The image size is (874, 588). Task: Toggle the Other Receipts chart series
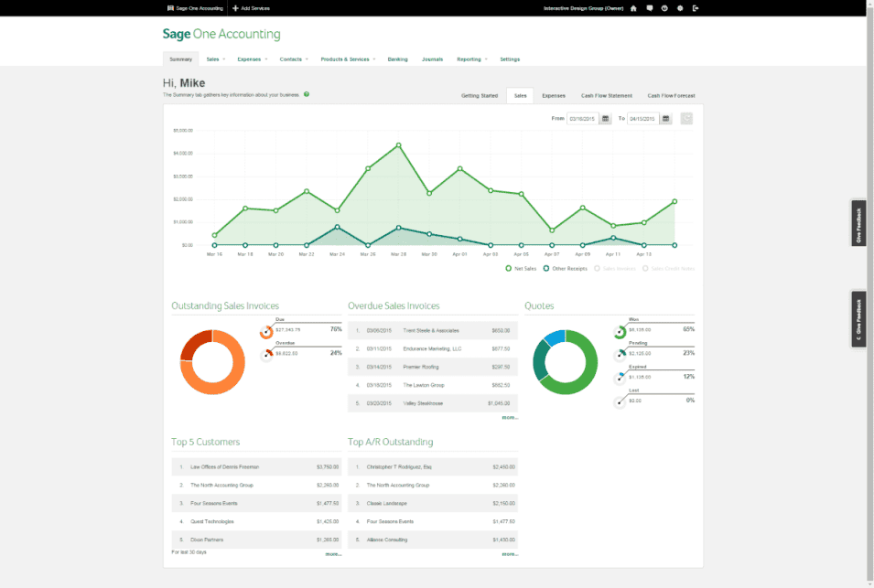click(x=563, y=268)
